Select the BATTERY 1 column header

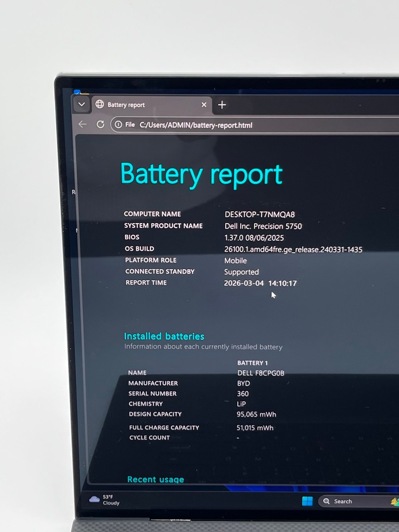pyautogui.click(x=252, y=363)
